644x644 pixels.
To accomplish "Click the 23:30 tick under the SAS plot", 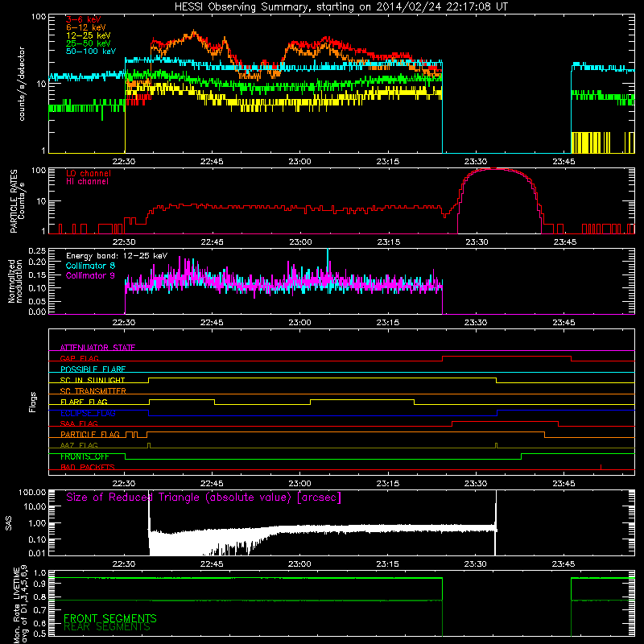I will (476, 564).
